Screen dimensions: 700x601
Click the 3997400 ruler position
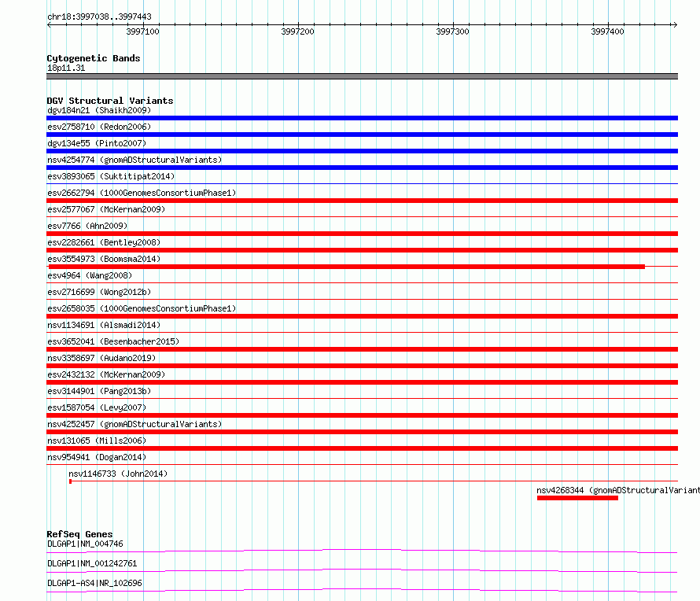tap(608, 31)
